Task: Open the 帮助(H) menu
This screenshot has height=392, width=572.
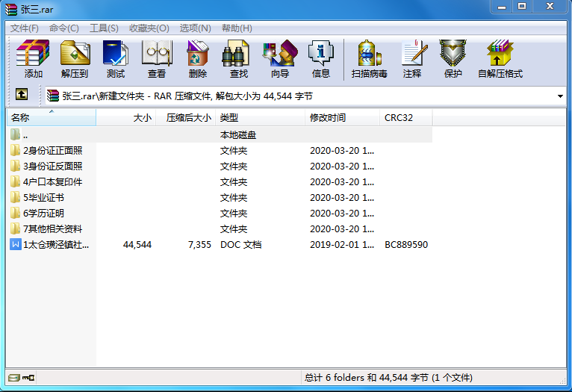Action: tap(237, 28)
